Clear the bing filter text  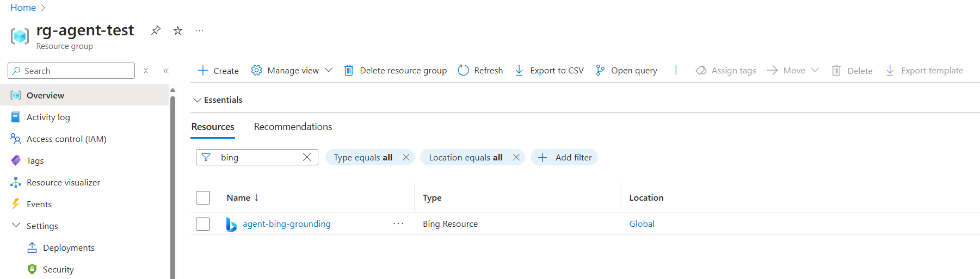click(307, 157)
